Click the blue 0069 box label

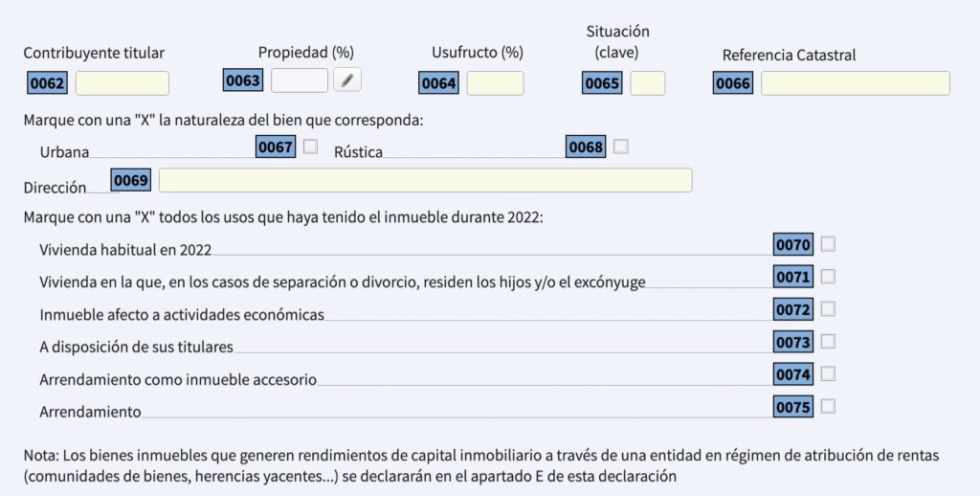[130, 180]
